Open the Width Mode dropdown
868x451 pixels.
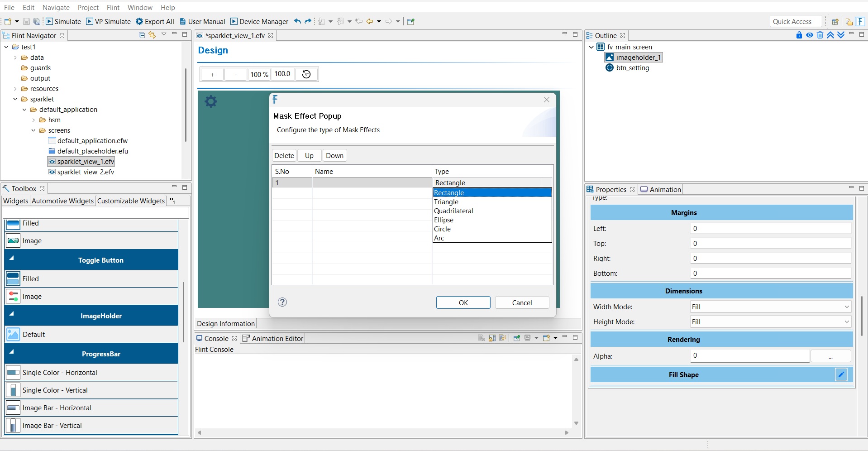(x=771, y=307)
